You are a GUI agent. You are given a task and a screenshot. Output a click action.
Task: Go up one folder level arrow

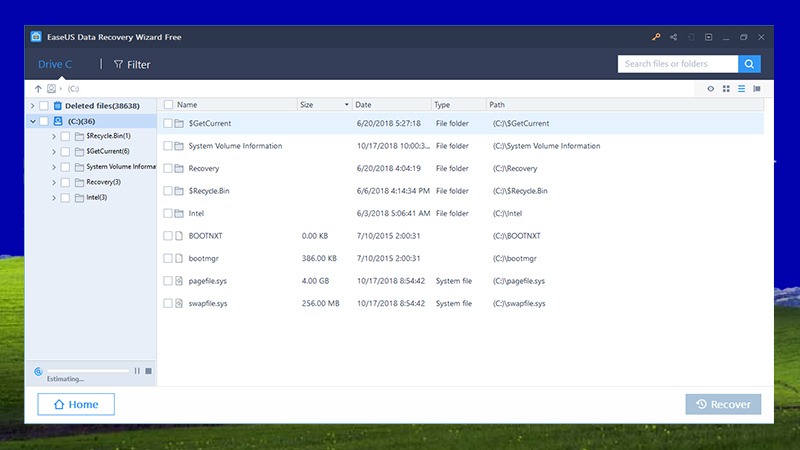click(38, 89)
